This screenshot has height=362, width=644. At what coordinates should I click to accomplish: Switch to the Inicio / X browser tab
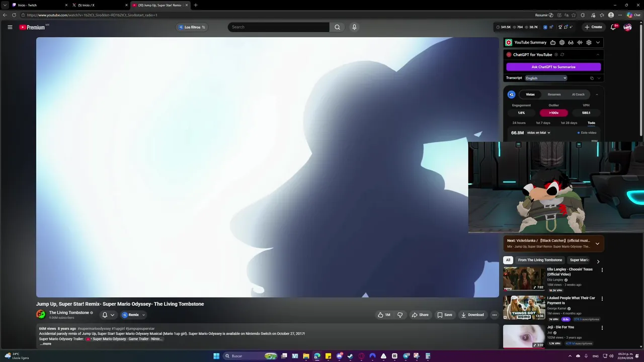coord(100,5)
